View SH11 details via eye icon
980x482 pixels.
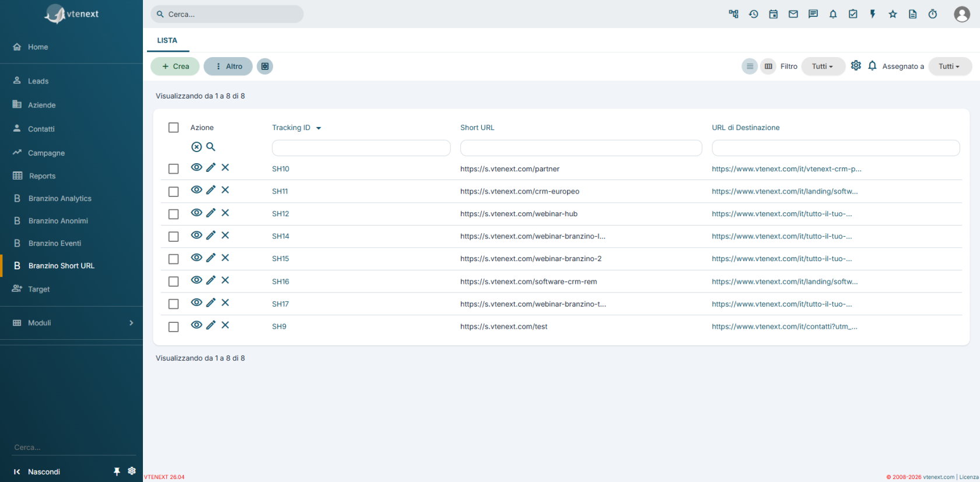click(197, 190)
